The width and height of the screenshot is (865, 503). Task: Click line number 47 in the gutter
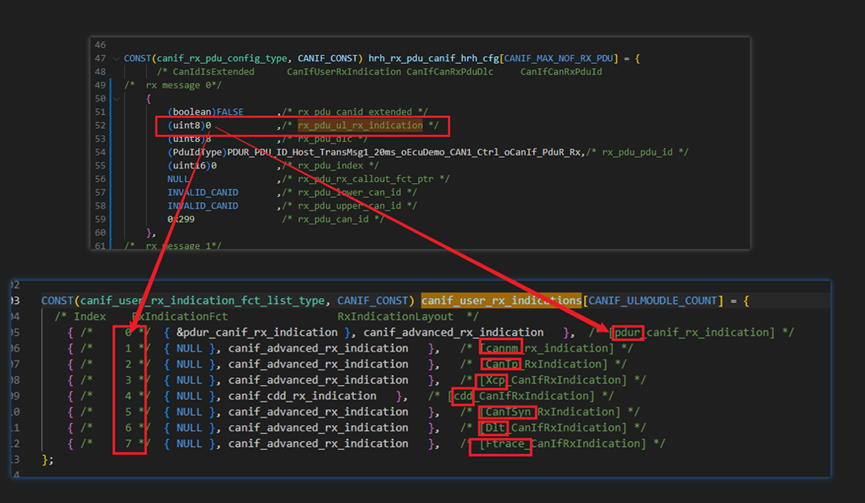click(100, 58)
